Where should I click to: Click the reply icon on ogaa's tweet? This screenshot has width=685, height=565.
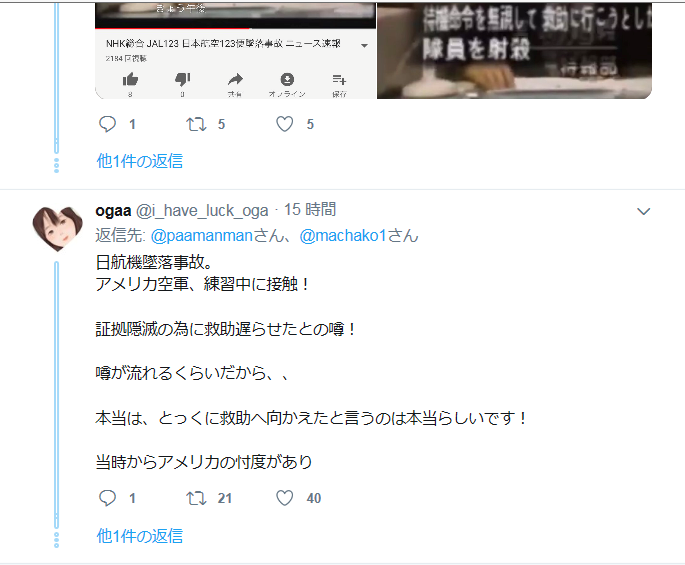[107, 498]
